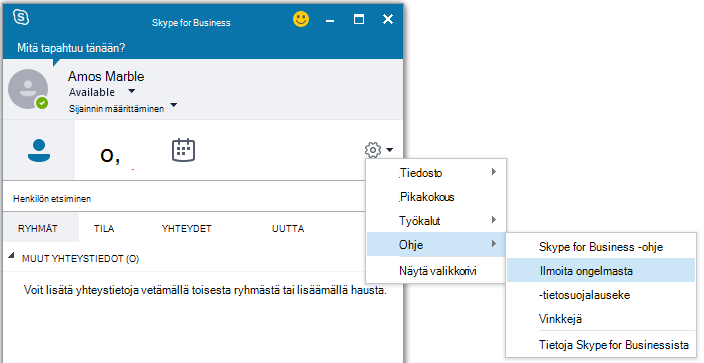
Task: Maximize the Skype for Business window
Action: click(359, 19)
